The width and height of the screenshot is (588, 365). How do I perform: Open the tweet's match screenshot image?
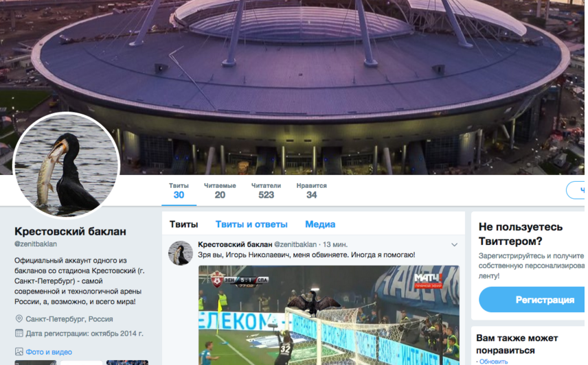(329, 315)
